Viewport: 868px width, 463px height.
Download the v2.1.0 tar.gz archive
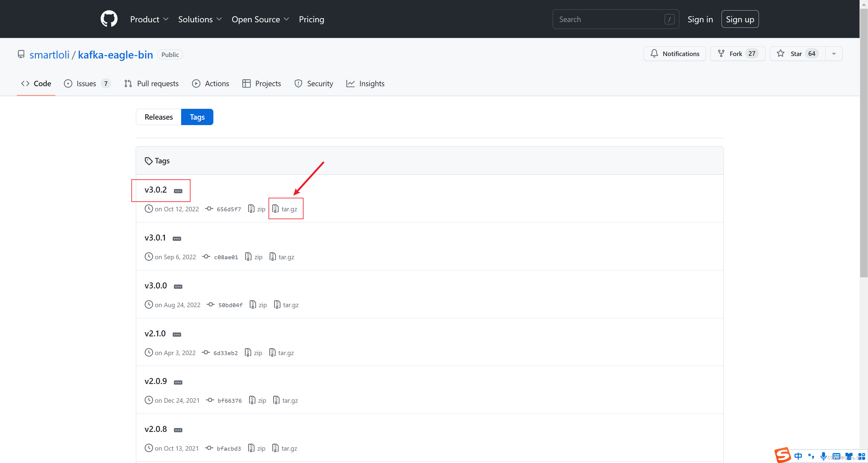point(282,352)
